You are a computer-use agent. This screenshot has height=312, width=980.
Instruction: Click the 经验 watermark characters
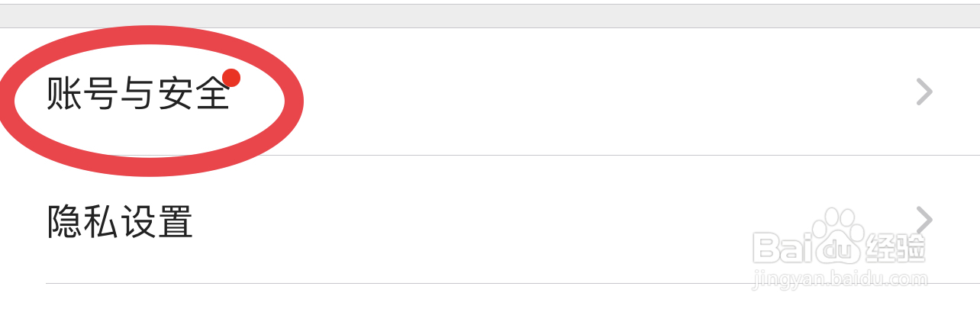click(x=895, y=247)
